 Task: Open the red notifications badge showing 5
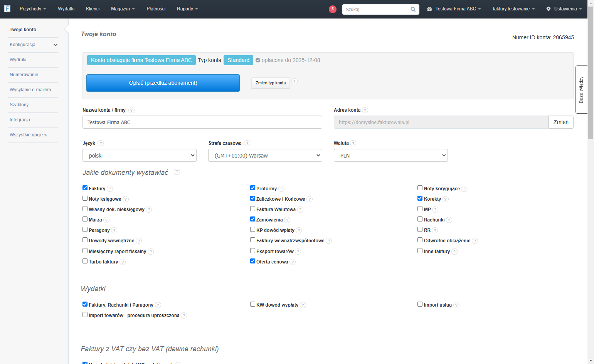tap(333, 9)
